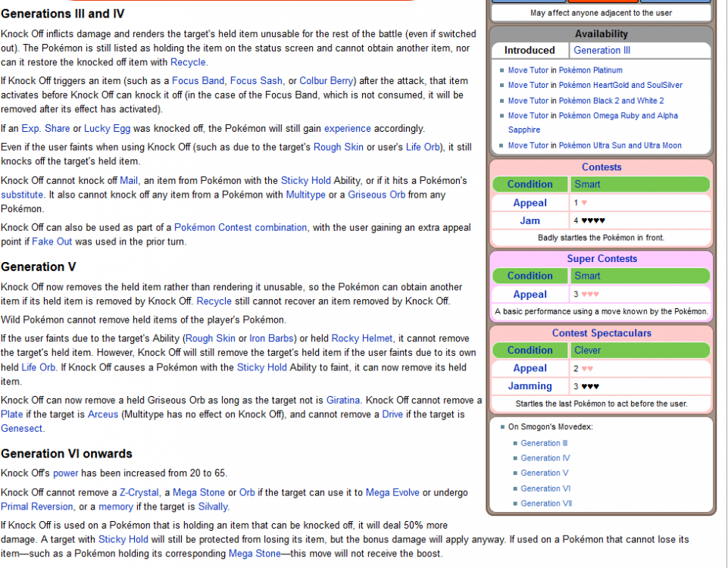This screenshot has width=728, height=568.
Task: Follow the 'substitute' link
Action: [22, 195]
